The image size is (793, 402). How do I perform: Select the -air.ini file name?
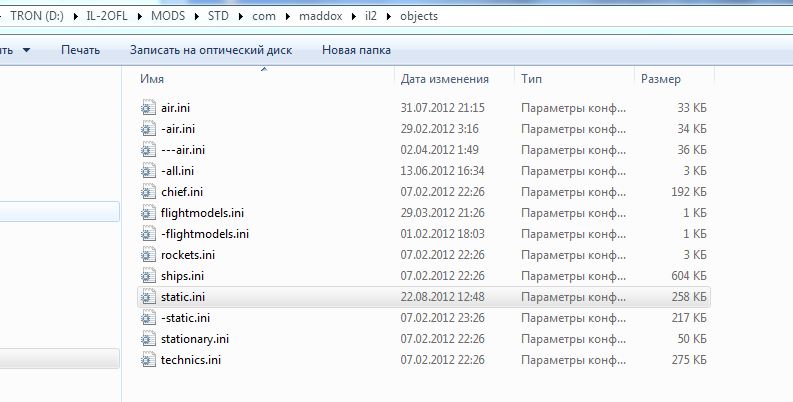(178, 129)
